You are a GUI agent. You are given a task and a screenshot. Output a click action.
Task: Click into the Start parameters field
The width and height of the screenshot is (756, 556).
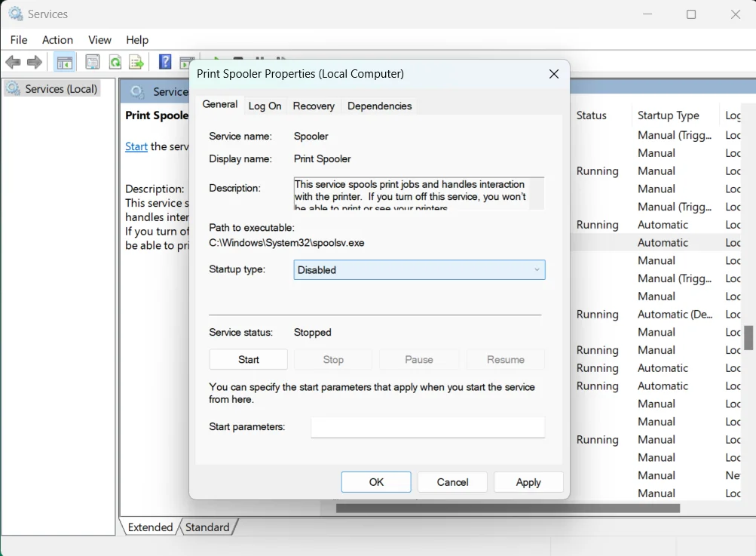click(428, 427)
